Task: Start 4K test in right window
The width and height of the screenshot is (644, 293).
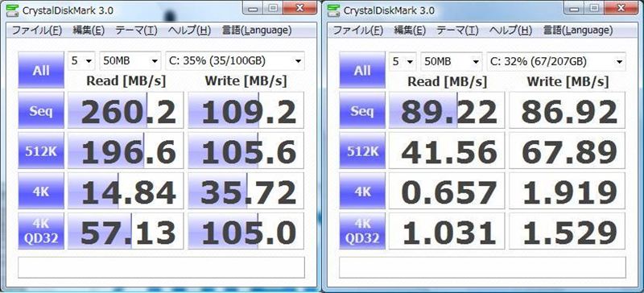Action: [362, 191]
